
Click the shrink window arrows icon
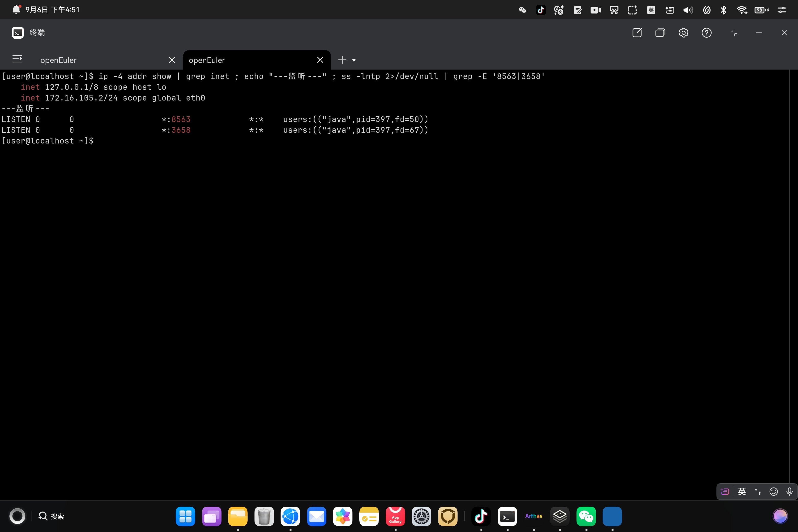tap(734, 32)
